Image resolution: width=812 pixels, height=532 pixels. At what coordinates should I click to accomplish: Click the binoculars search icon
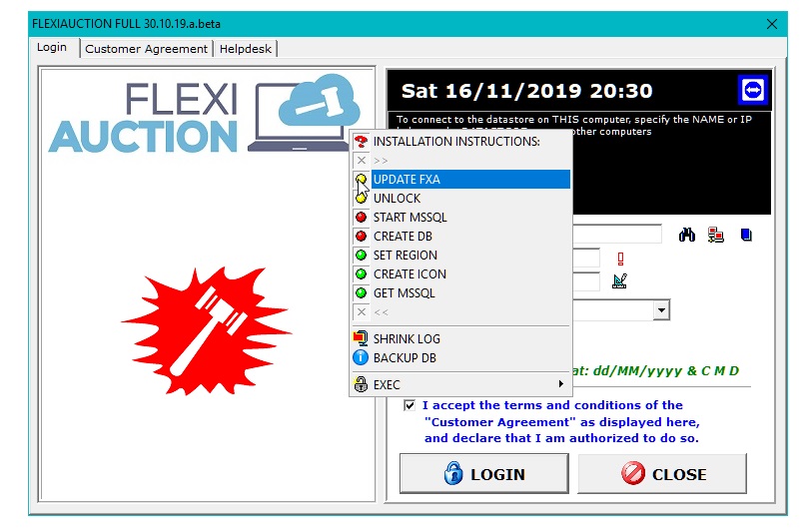687,235
